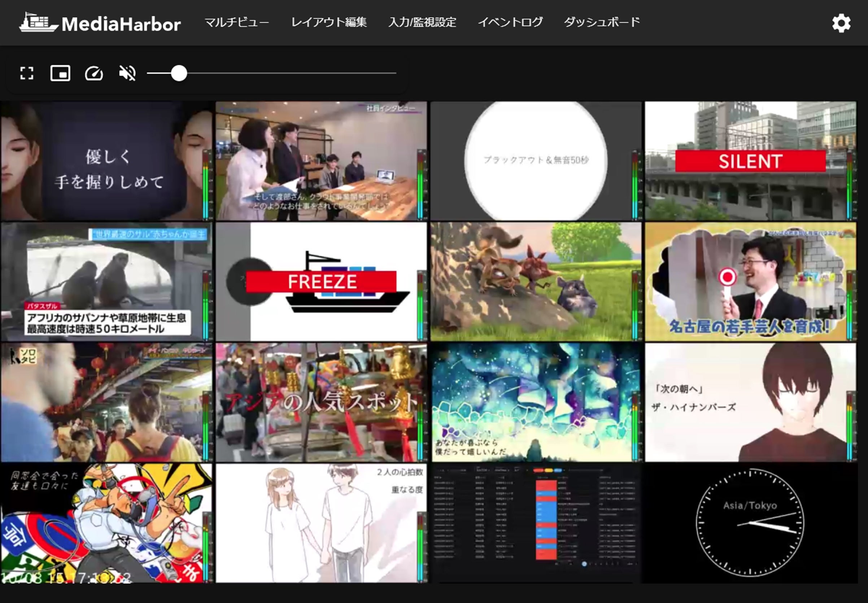Select the Asia/Tokyo clock tile
The width and height of the screenshot is (868, 603).
click(750, 523)
